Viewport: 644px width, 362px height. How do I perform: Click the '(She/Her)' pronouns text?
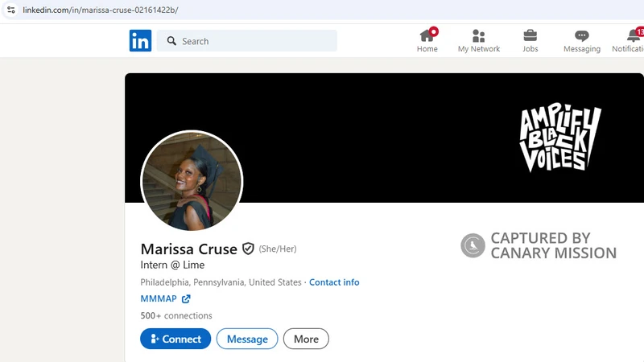click(x=278, y=249)
